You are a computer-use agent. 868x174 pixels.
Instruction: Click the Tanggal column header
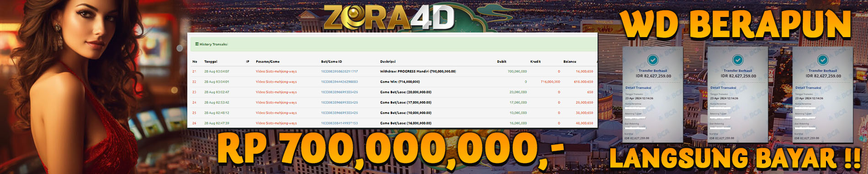[x=211, y=61]
